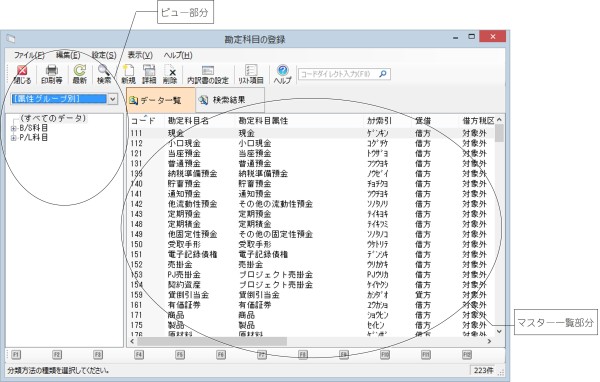The image size is (600, 382).
Task: Click the horizontal scrollbar thumb
Action: click(x=212, y=341)
